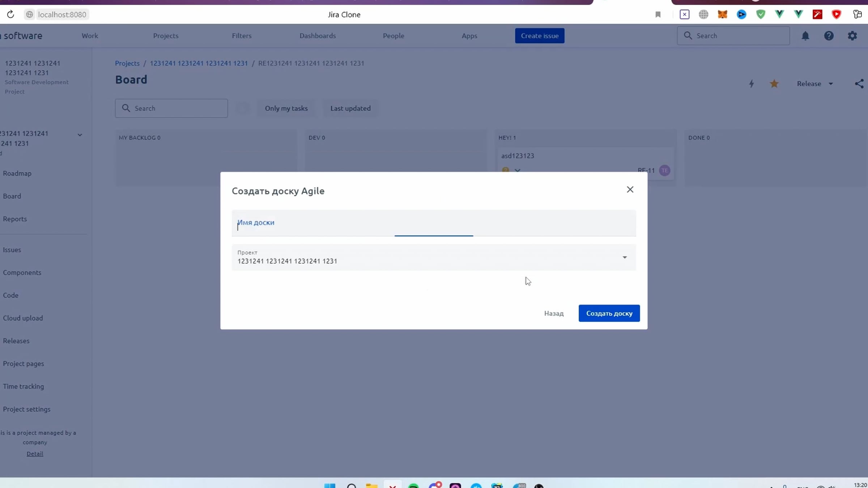Open Project settings in the sidebar
Image resolution: width=868 pixels, height=488 pixels.
(27, 409)
